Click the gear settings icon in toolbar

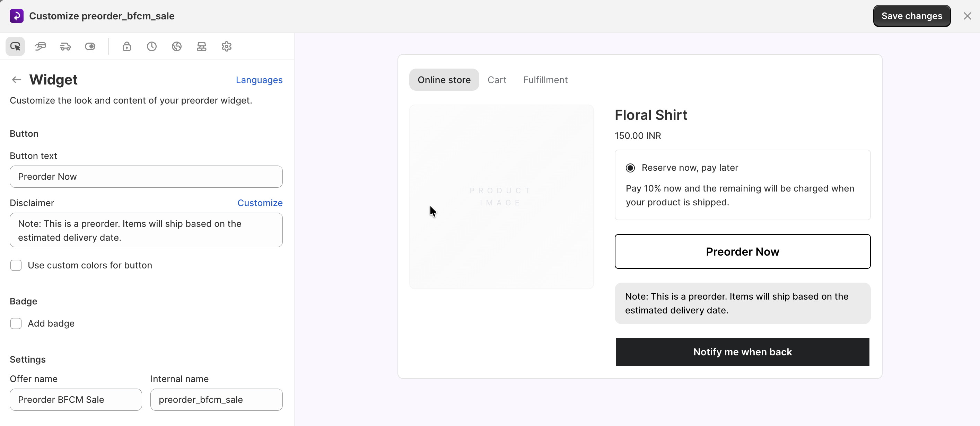(x=226, y=46)
